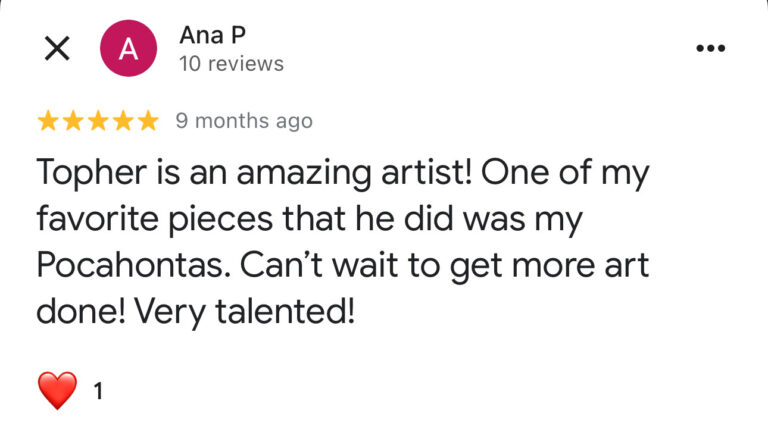Image resolution: width=768 pixels, height=445 pixels.
Task: Click the third gold rating star
Action: [98, 121]
